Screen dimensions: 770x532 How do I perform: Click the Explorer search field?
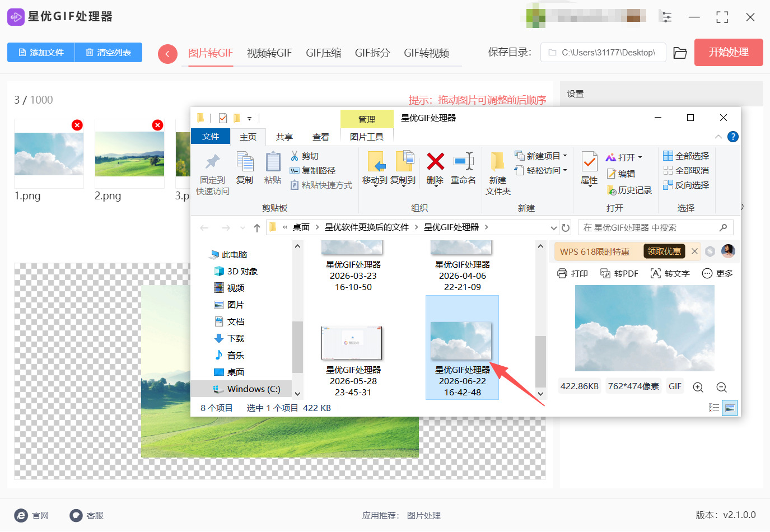[x=655, y=227]
